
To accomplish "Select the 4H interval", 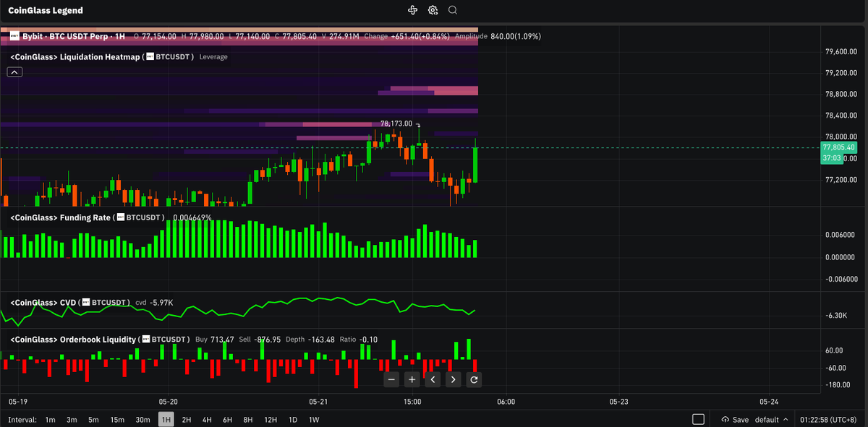I will pyautogui.click(x=207, y=420).
